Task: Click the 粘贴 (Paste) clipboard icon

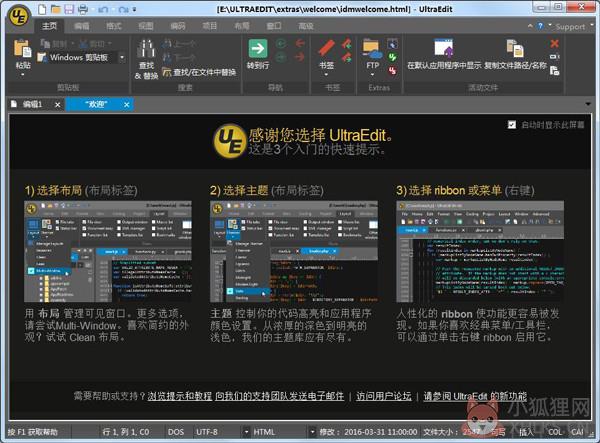Action: (23, 49)
